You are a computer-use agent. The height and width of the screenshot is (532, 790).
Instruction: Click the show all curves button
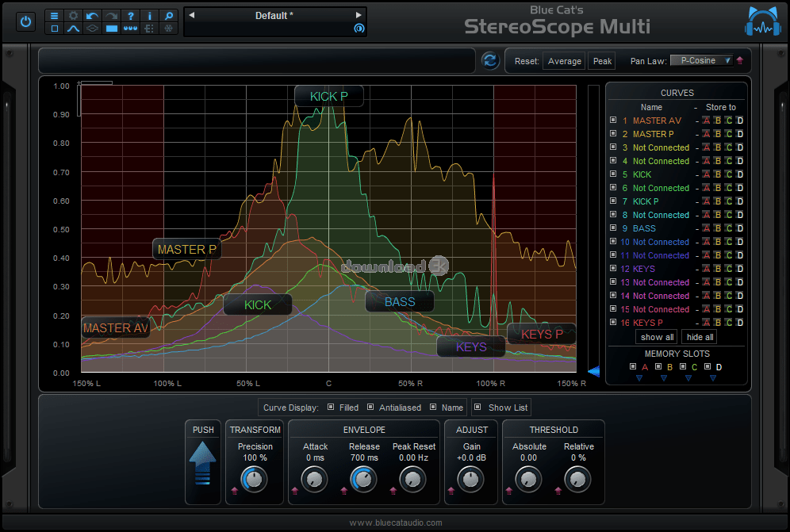pos(657,337)
